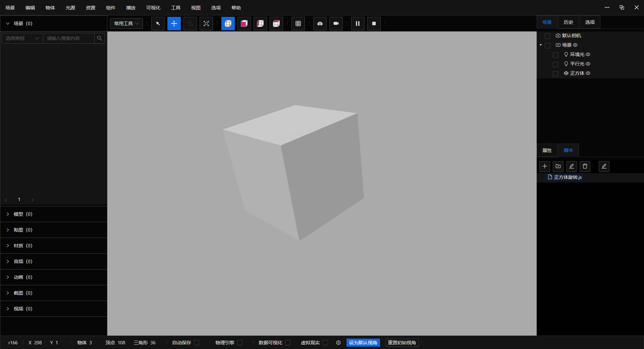Expand the 模型 (0) section

[23, 214]
